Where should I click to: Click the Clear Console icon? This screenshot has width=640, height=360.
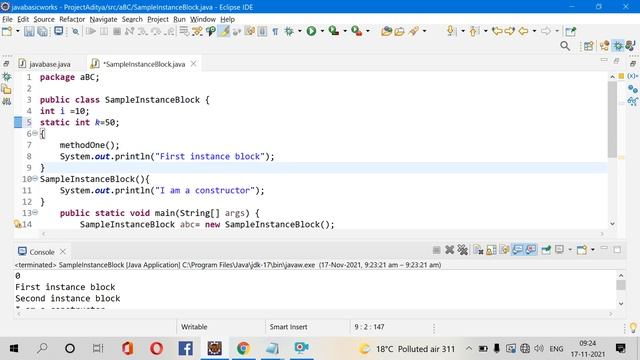(478, 250)
